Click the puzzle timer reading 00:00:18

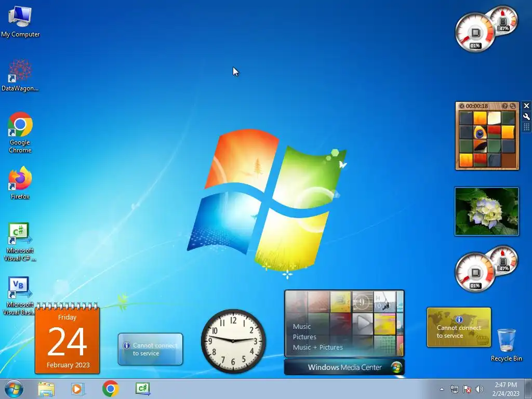pyautogui.click(x=477, y=106)
